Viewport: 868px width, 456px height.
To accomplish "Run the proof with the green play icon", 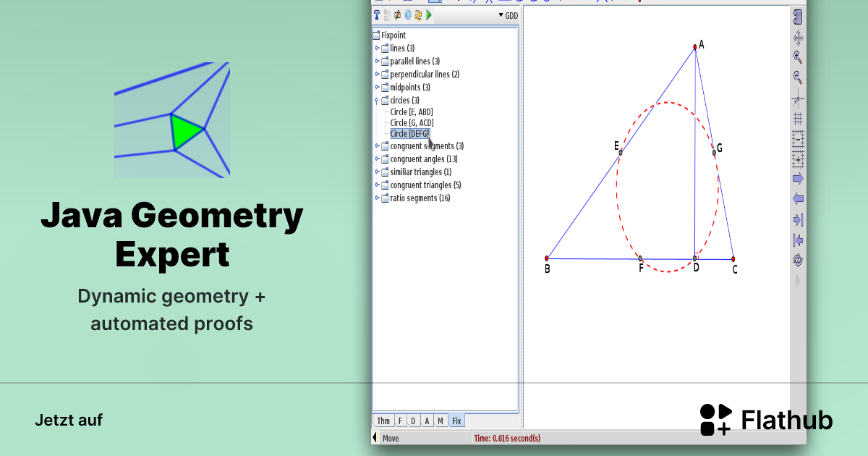I will click(x=428, y=14).
